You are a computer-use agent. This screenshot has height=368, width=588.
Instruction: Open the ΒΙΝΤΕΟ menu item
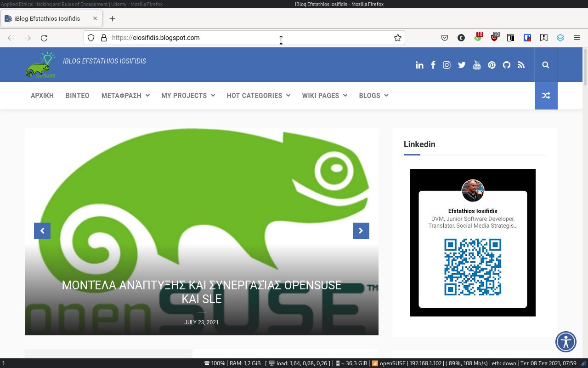[x=77, y=96]
